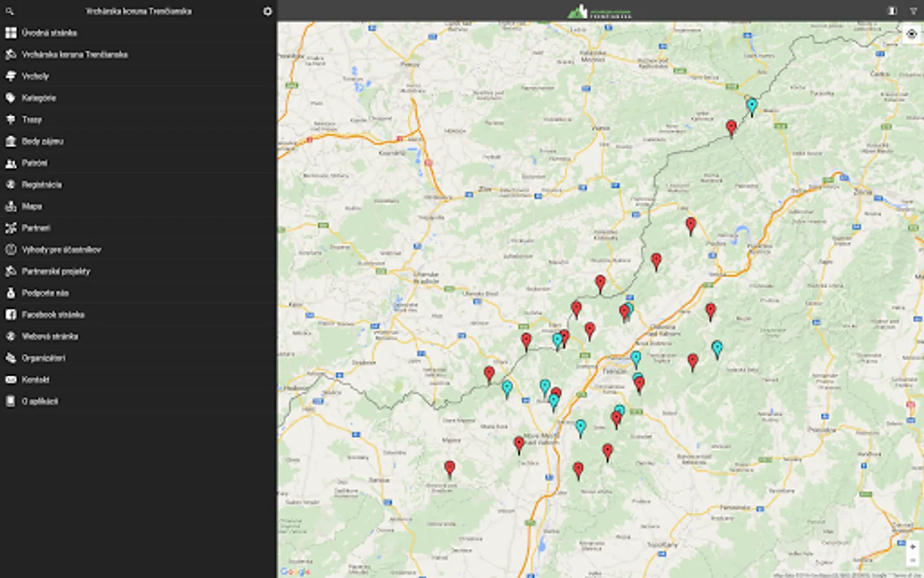Go to Úvodná stránka home entry
The image size is (924, 578).
pos(138,33)
